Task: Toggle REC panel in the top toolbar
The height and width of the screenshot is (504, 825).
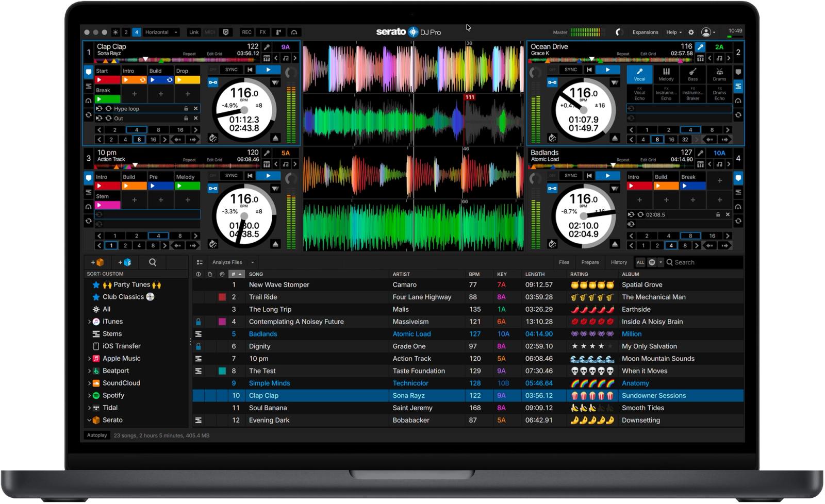Action: click(247, 32)
